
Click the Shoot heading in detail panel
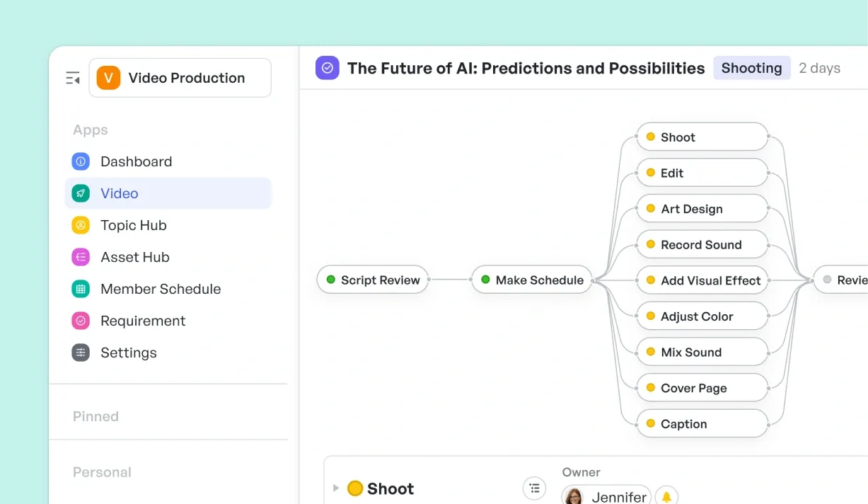(390, 489)
